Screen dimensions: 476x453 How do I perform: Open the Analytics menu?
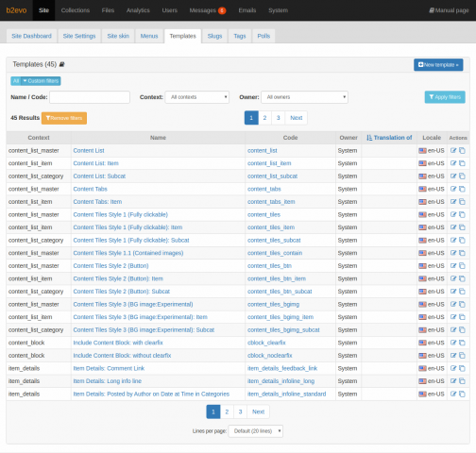(x=138, y=10)
